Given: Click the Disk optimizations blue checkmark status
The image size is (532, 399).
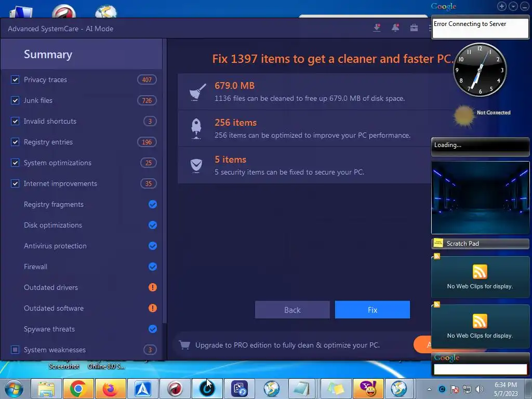Looking at the screenshot, I should coord(153,225).
